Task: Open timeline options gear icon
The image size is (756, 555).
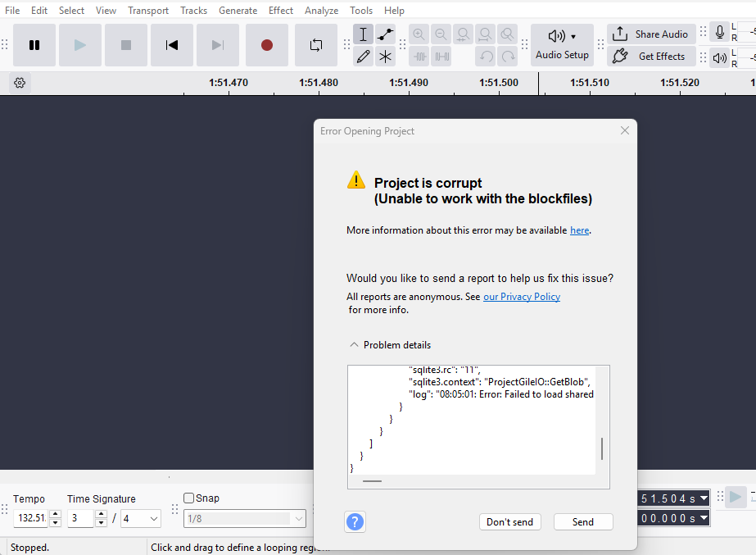Action: [x=20, y=83]
